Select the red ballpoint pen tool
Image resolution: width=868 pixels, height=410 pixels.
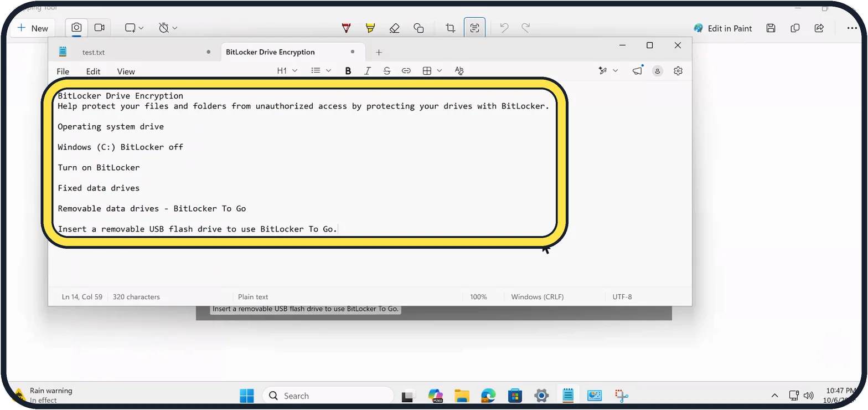[x=346, y=28]
